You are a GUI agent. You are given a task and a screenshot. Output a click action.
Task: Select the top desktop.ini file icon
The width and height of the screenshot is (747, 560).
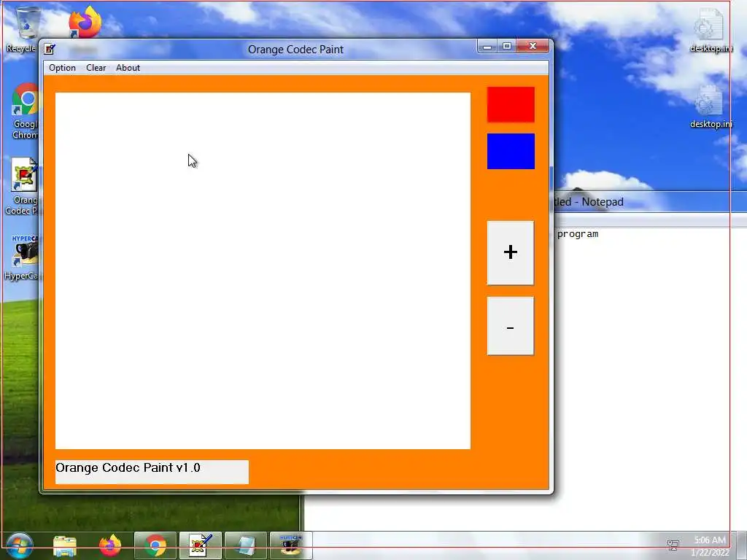click(x=711, y=31)
